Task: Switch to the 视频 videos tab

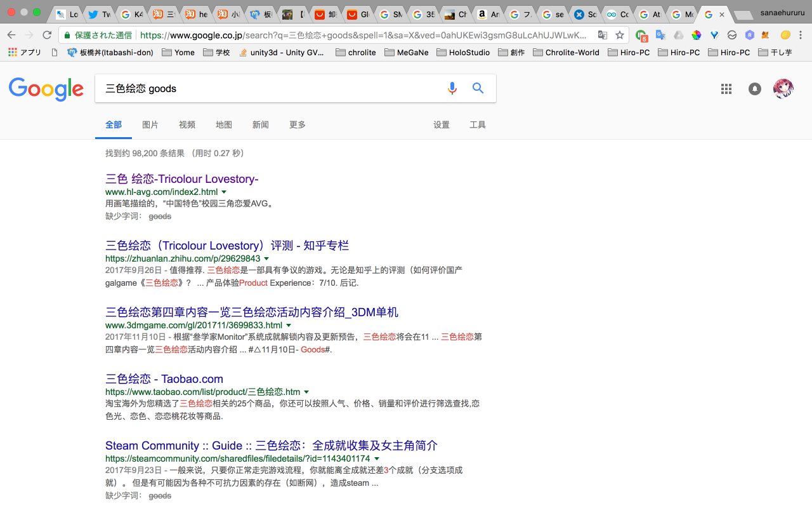Action: pos(187,124)
